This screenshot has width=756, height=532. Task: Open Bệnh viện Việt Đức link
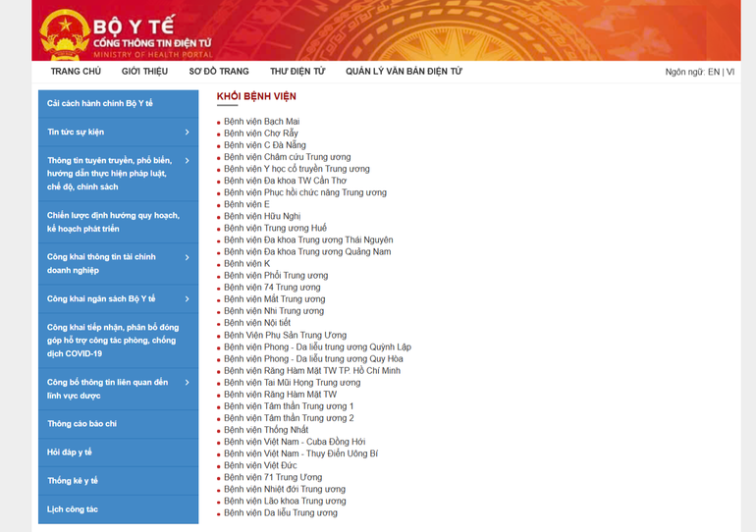260,465
